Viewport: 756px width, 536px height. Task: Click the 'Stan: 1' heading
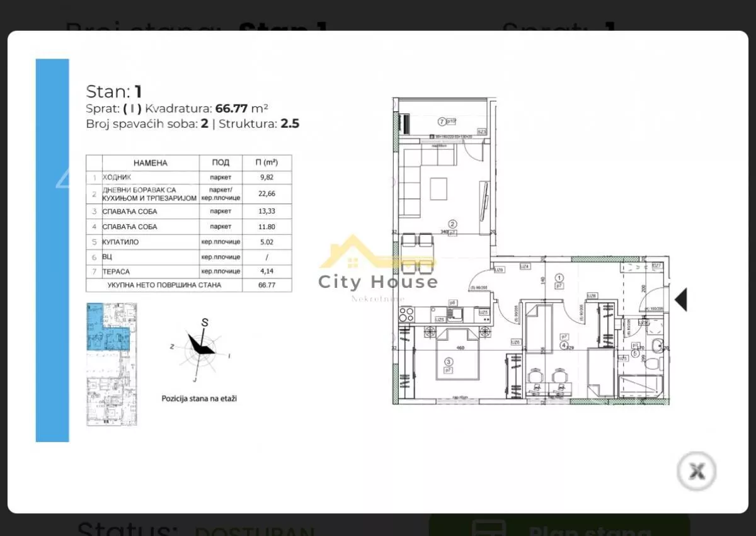[x=113, y=91]
